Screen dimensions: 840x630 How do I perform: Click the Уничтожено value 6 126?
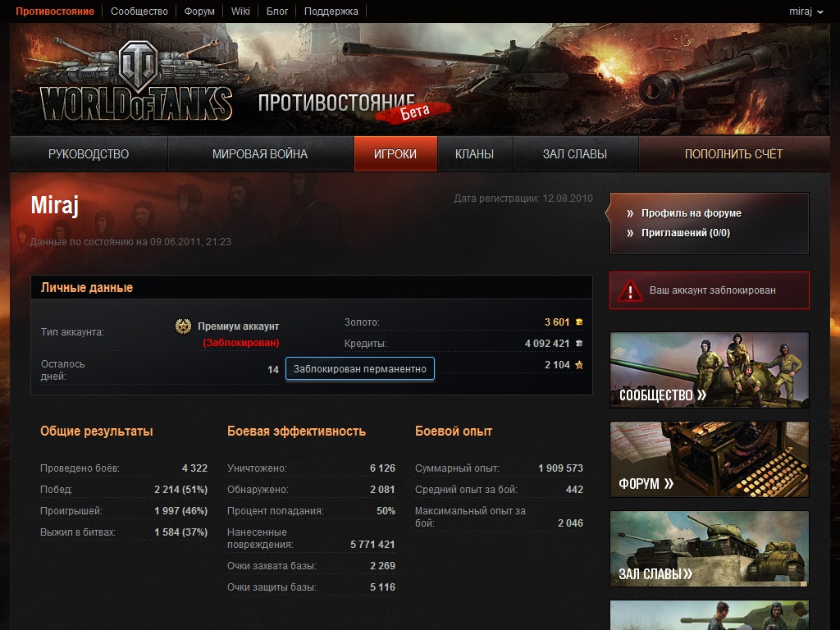pyautogui.click(x=382, y=468)
